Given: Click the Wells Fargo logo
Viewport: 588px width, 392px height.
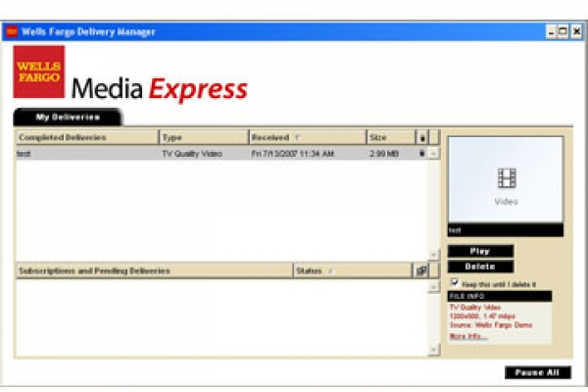Looking at the screenshot, I should pos(39,72).
